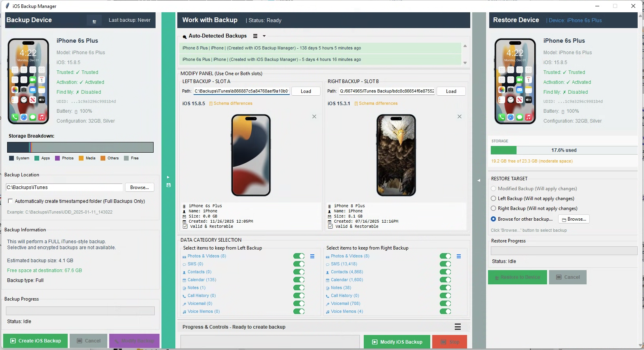Toggle Voice Memos (4) in Right Backup
The height and width of the screenshot is (350, 644).
445,312
